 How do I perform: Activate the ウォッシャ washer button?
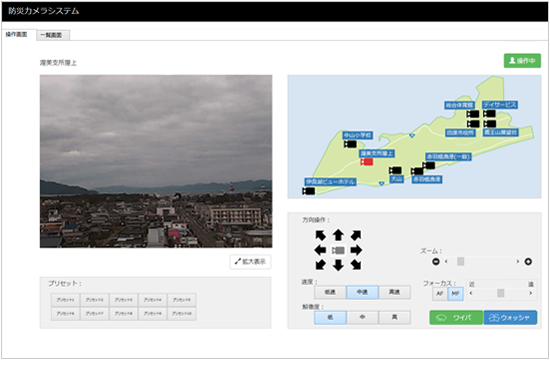(x=510, y=317)
